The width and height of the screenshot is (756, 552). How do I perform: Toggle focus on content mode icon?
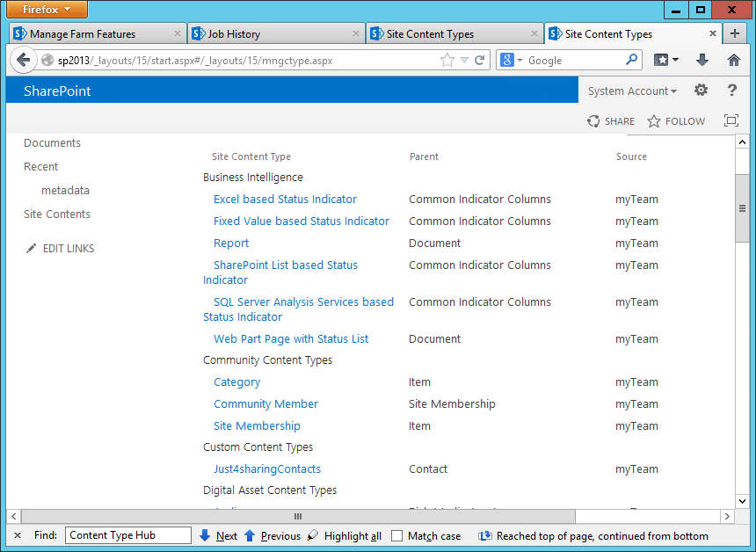pyautogui.click(x=731, y=120)
